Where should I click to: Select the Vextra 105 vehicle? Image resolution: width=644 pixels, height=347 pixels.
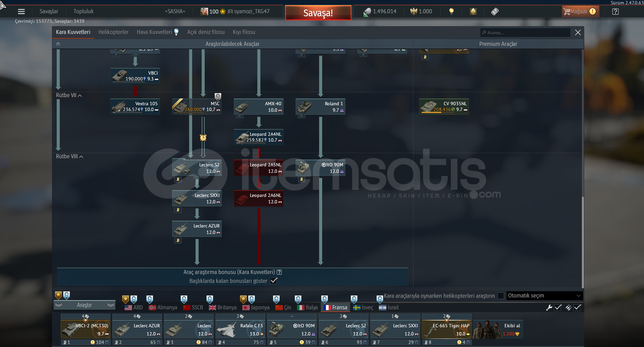135,107
